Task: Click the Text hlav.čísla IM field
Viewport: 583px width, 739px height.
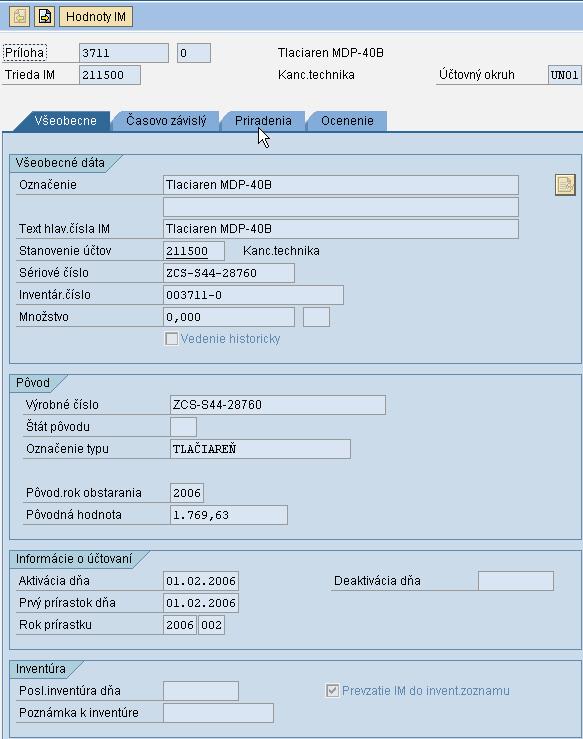Action: pyautogui.click(x=341, y=229)
